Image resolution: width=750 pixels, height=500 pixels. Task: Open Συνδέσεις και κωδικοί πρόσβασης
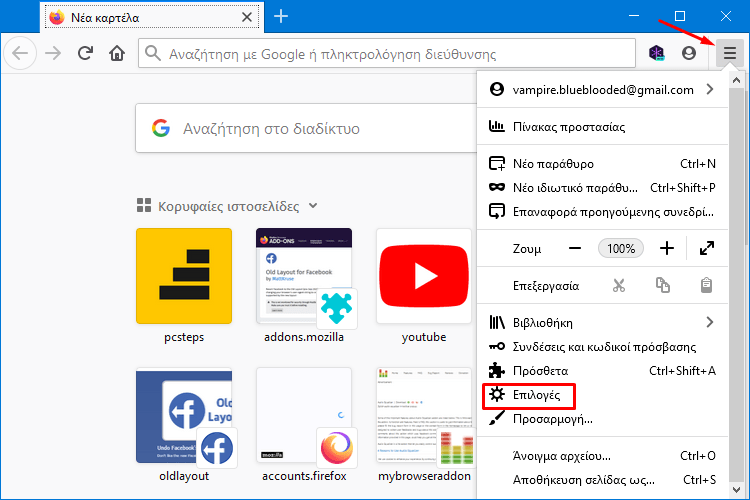[602, 346]
